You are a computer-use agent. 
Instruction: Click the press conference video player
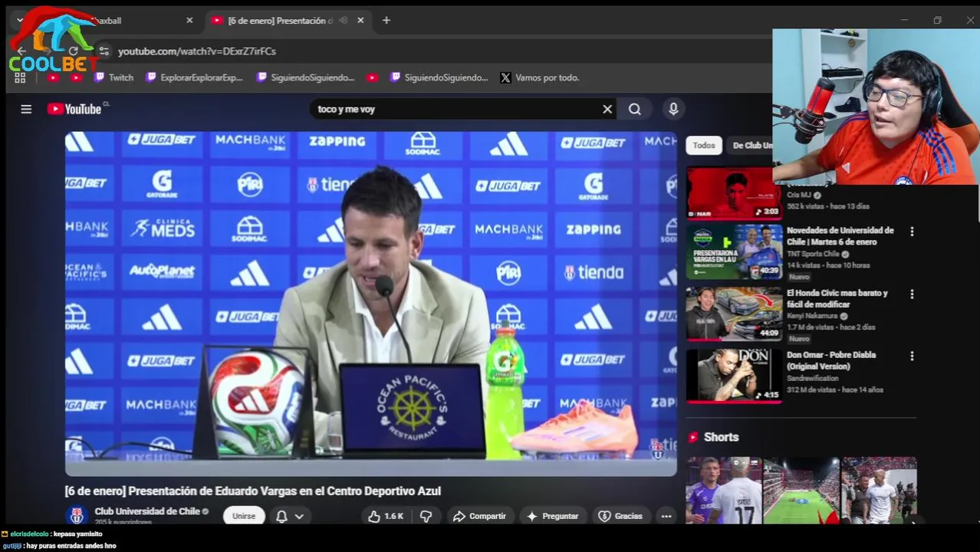(371, 304)
